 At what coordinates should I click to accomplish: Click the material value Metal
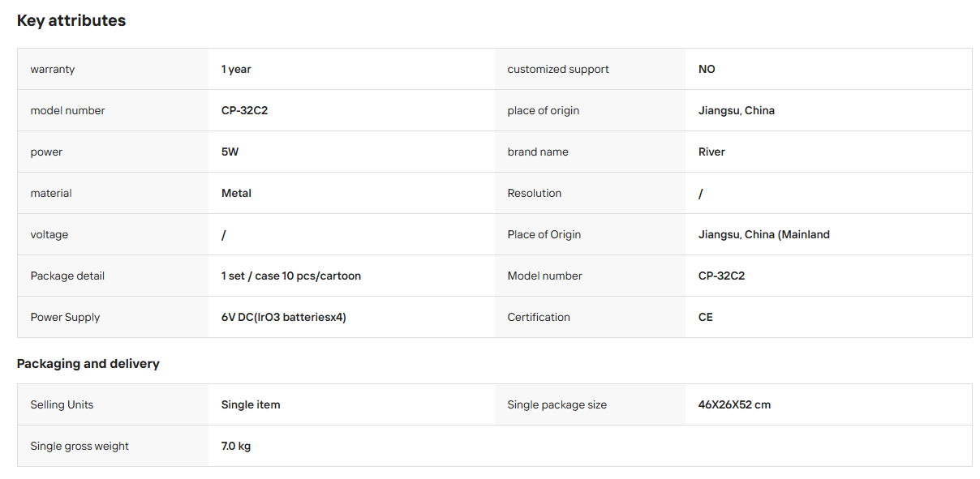[x=236, y=193]
